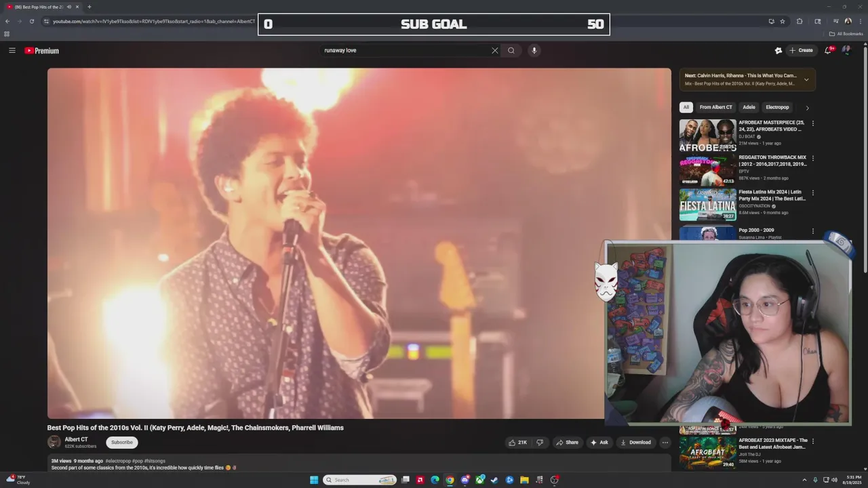Viewport: 868px width, 488px height.
Task: Expand the Next up mix playlist panel
Action: click(x=806, y=79)
